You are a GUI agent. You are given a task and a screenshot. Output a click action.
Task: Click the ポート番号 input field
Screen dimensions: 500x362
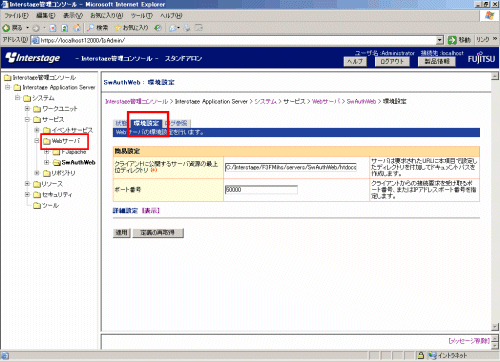(261, 190)
